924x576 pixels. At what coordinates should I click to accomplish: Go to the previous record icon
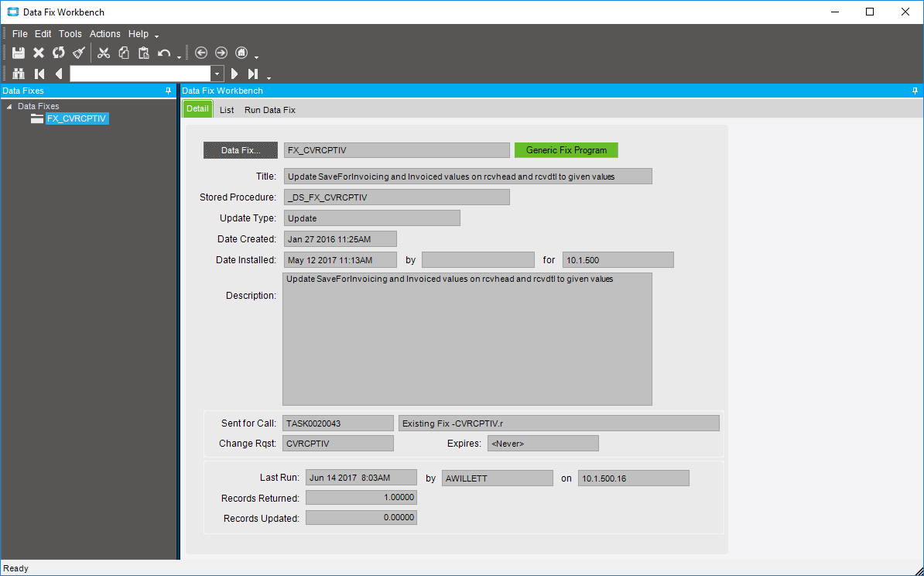click(x=58, y=74)
